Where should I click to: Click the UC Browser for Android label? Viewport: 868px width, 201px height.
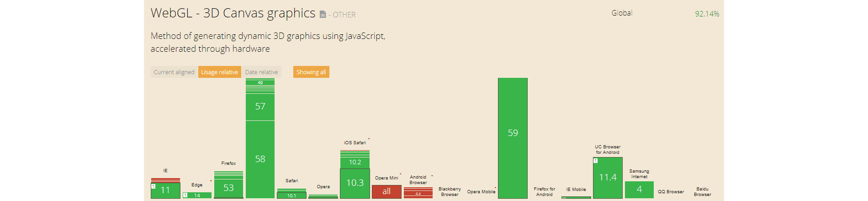(x=608, y=150)
